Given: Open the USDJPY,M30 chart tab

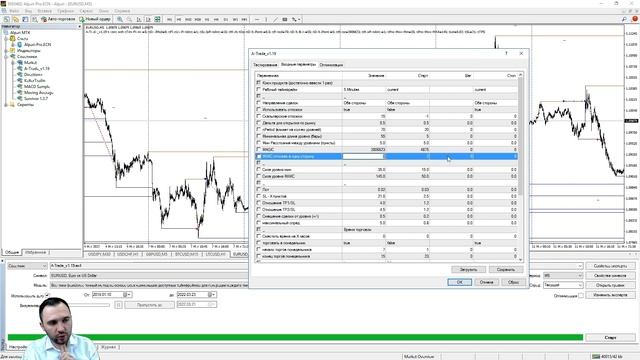Looking at the screenshot, I should (x=100, y=254).
